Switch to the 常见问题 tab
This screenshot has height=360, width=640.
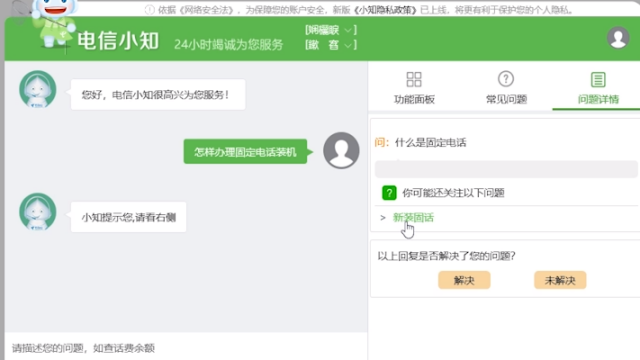506,87
